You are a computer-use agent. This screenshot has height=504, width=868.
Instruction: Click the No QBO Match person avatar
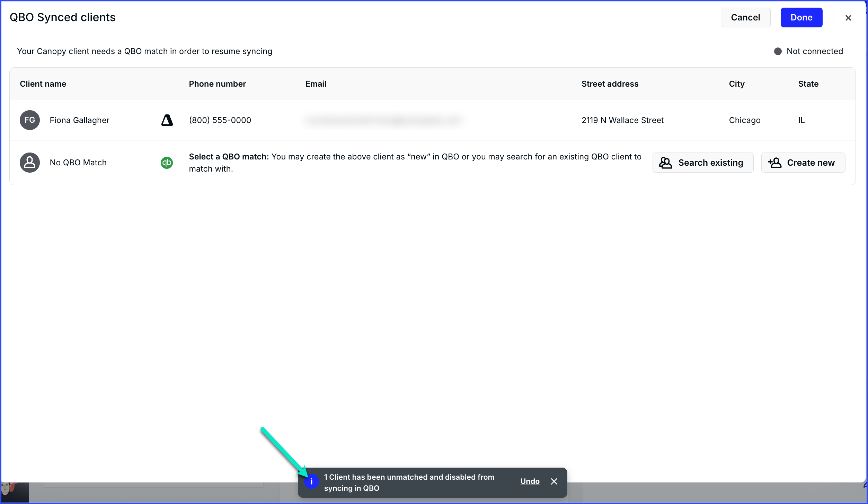click(x=30, y=163)
